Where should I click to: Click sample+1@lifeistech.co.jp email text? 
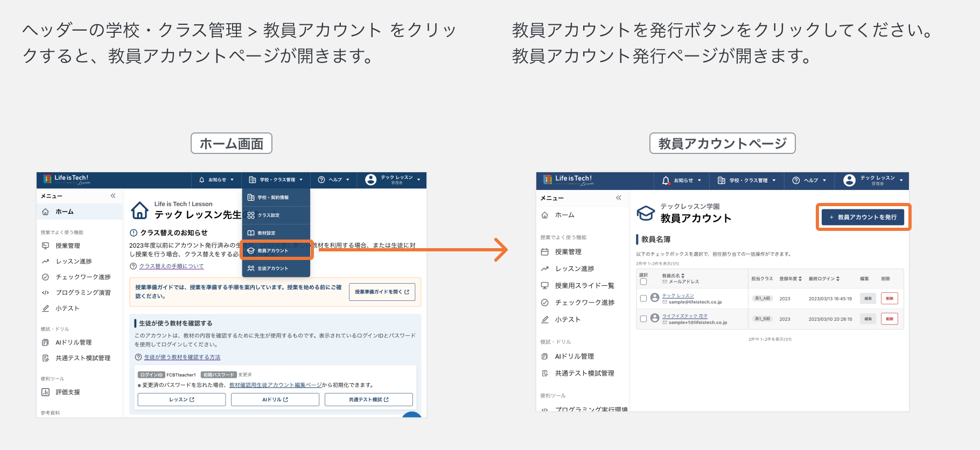(x=698, y=322)
